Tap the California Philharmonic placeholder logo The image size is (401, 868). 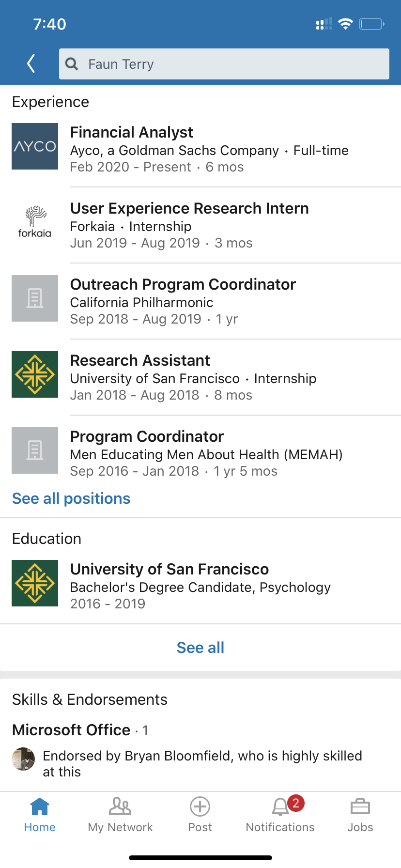(x=35, y=298)
